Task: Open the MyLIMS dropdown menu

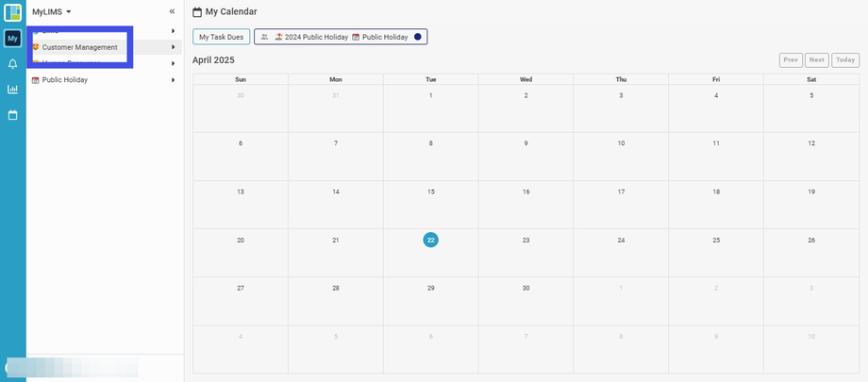Action: tap(52, 11)
